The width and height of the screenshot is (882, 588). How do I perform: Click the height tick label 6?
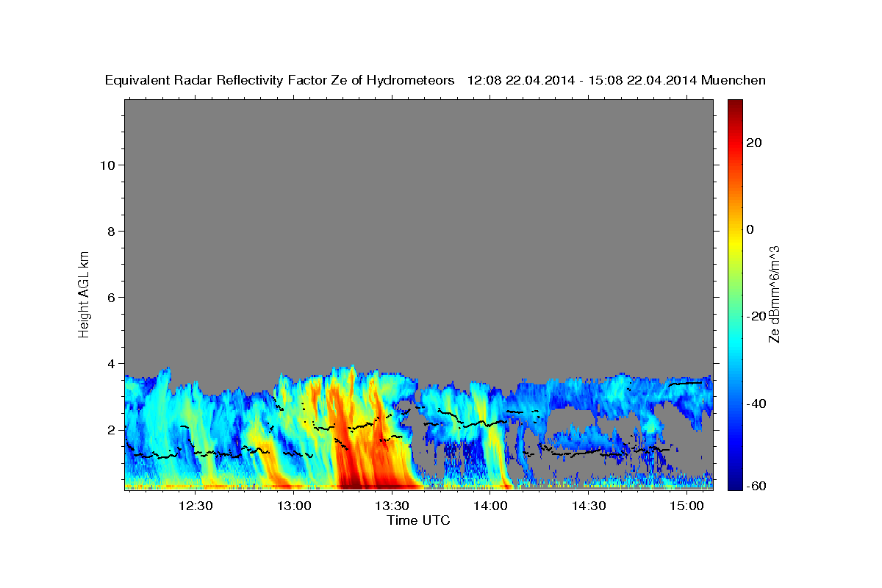[x=111, y=297]
